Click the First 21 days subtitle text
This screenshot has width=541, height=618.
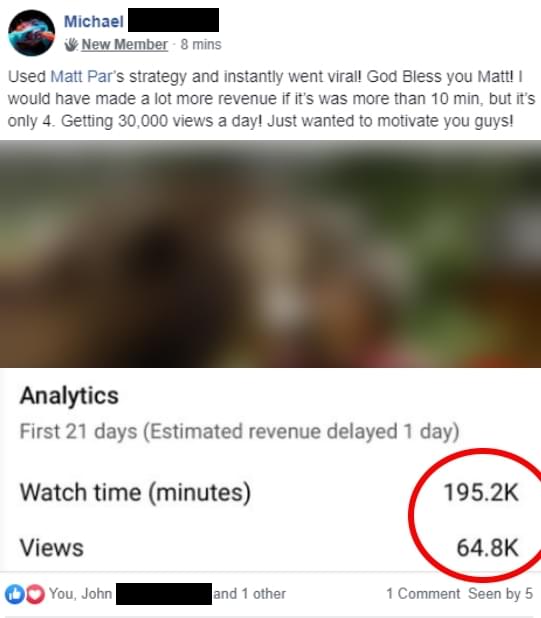240,432
